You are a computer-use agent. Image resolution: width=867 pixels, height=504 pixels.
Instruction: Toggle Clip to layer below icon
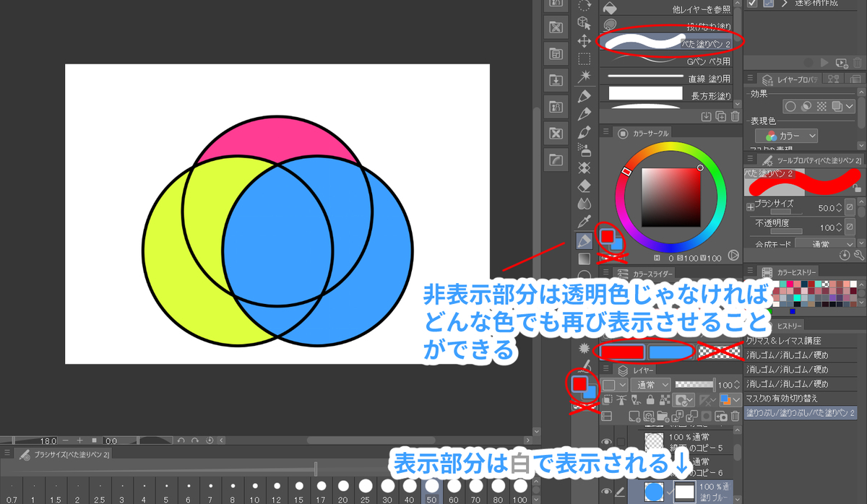(608, 399)
